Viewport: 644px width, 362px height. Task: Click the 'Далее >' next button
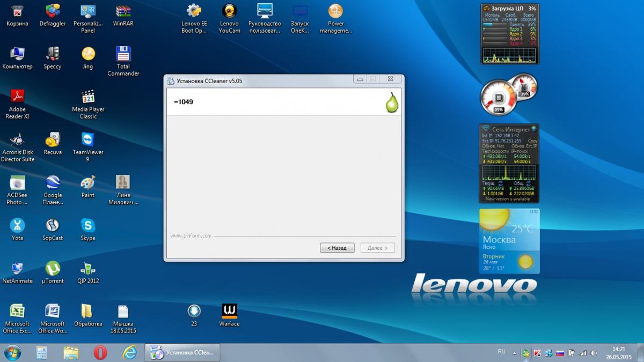coord(378,248)
